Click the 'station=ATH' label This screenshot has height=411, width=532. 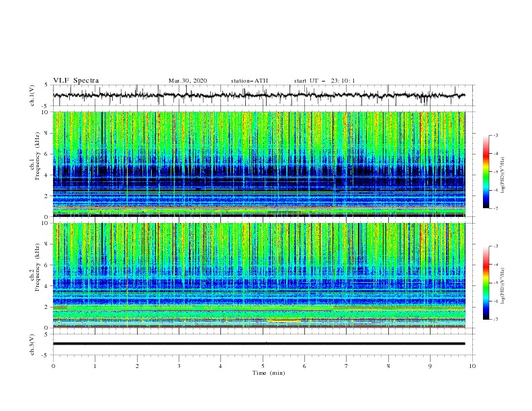(249, 81)
